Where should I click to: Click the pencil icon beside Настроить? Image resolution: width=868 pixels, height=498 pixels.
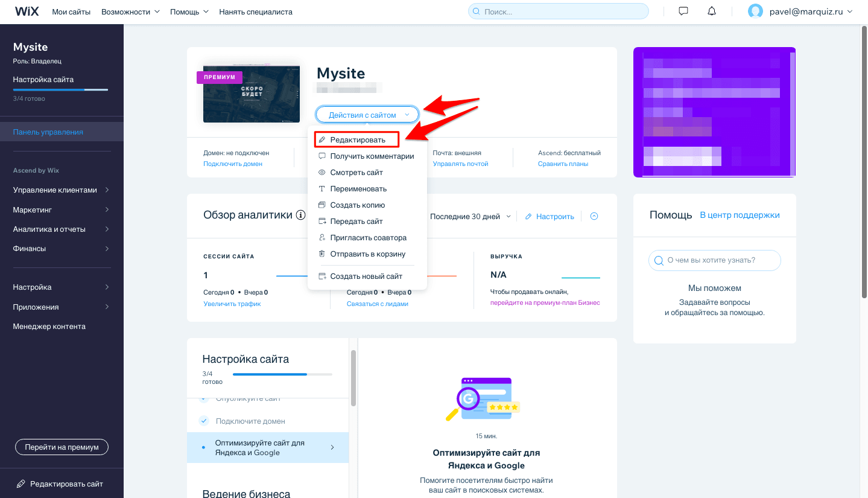click(x=528, y=216)
